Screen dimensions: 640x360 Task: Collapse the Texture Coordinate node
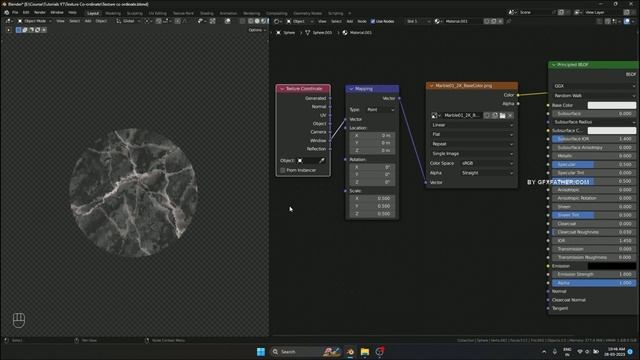(282, 89)
